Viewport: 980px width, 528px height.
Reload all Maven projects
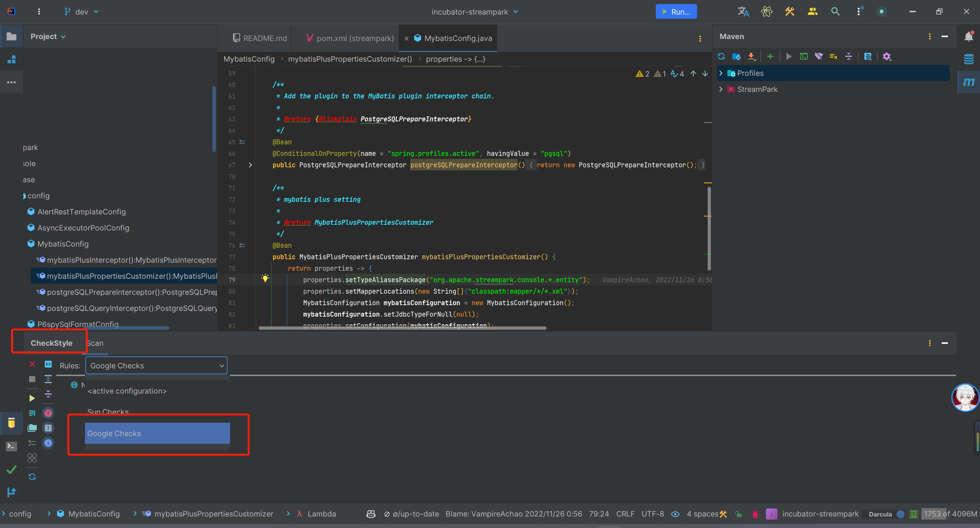(x=721, y=57)
